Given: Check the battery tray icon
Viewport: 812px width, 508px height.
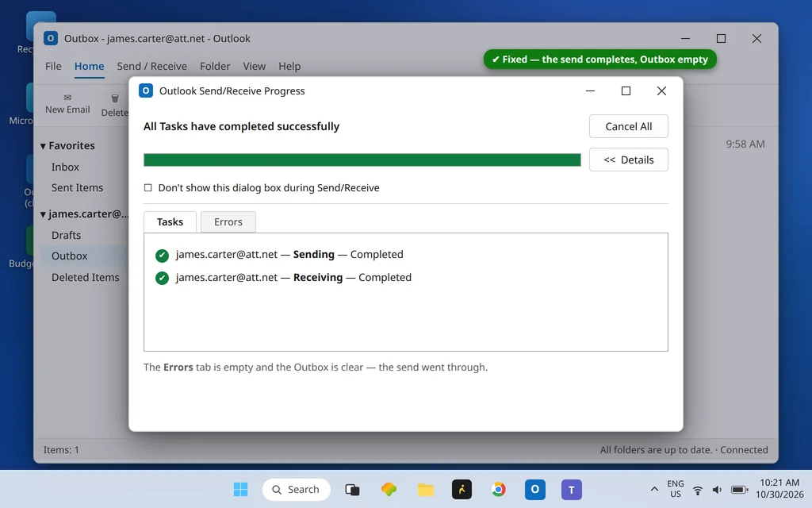Looking at the screenshot, I should 739,490.
